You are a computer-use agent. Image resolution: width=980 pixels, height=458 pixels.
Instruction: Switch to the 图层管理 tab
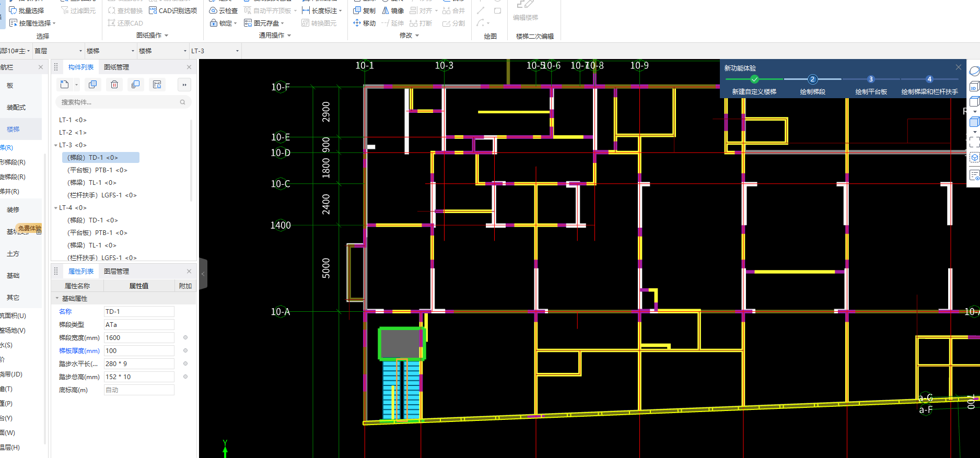point(116,271)
